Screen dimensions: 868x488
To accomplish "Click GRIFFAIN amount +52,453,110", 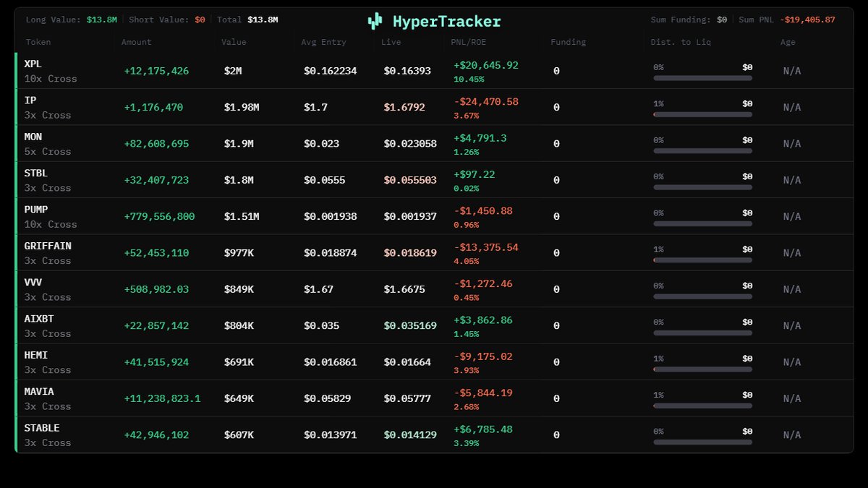I will (156, 253).
